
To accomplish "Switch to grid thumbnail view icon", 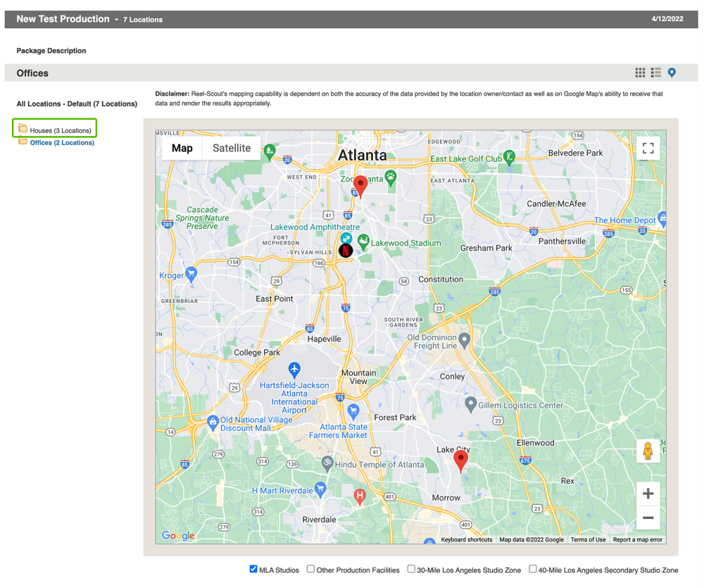I will tap(640, 73).
